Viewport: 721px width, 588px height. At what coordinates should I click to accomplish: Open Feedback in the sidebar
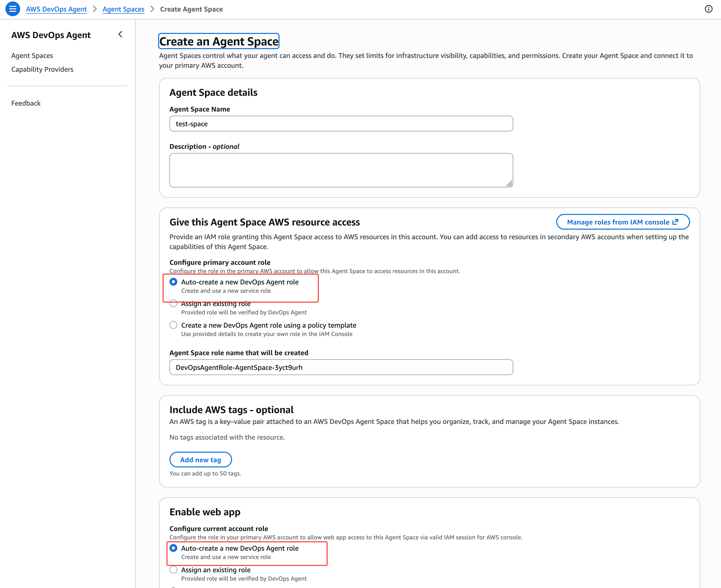(26, 103)
